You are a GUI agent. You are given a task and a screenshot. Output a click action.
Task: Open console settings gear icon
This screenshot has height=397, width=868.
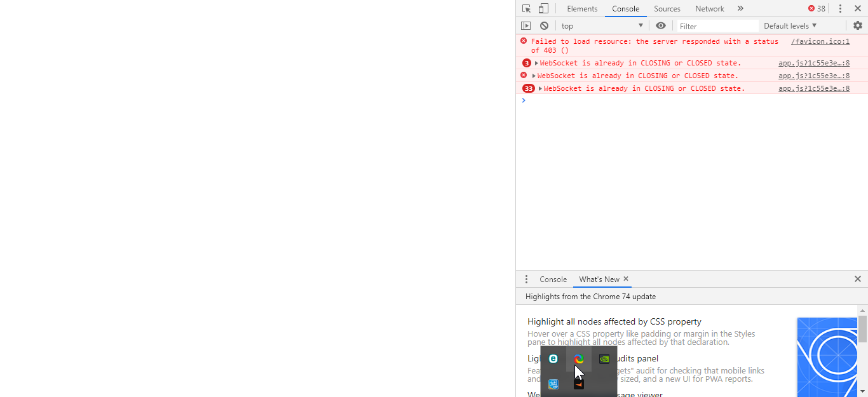pos(858,25)
